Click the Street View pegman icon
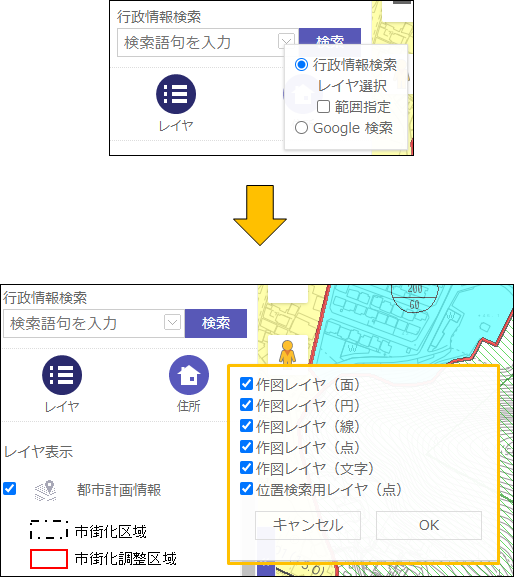The width and height of the screenshot is (514, 577). point(287,353)
